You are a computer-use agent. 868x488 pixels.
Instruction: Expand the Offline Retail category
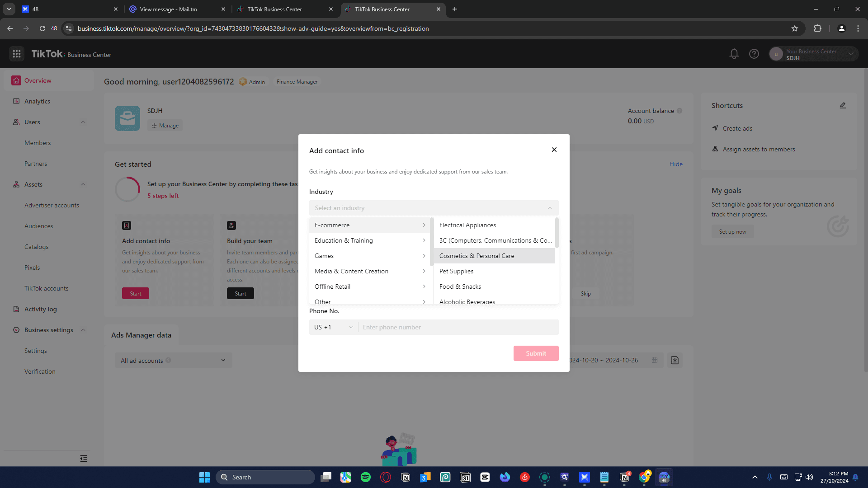click(x=369, y=286)
